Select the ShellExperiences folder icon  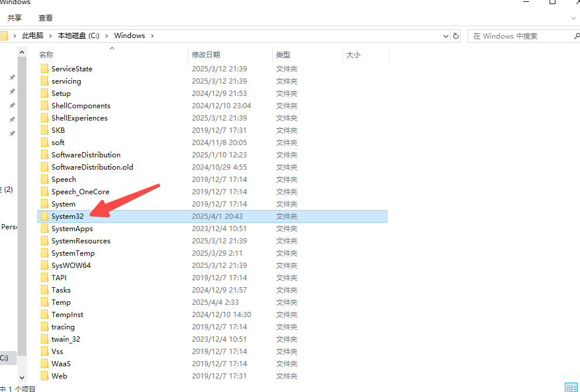44,118
